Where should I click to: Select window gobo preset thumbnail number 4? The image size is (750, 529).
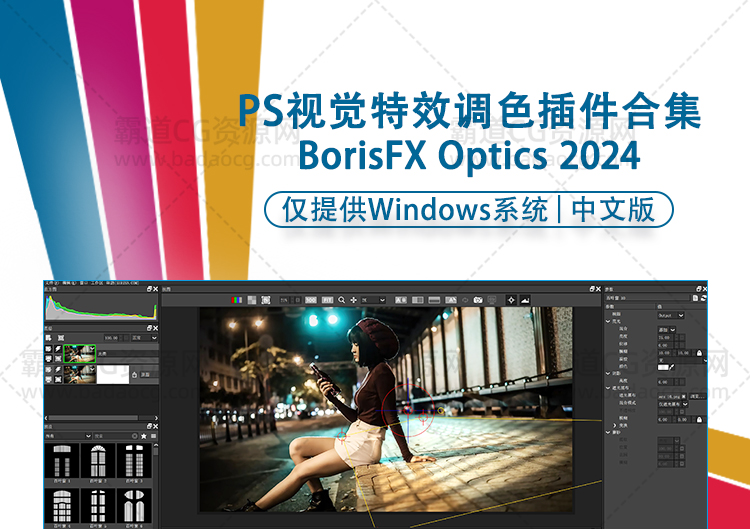point(62,506)
